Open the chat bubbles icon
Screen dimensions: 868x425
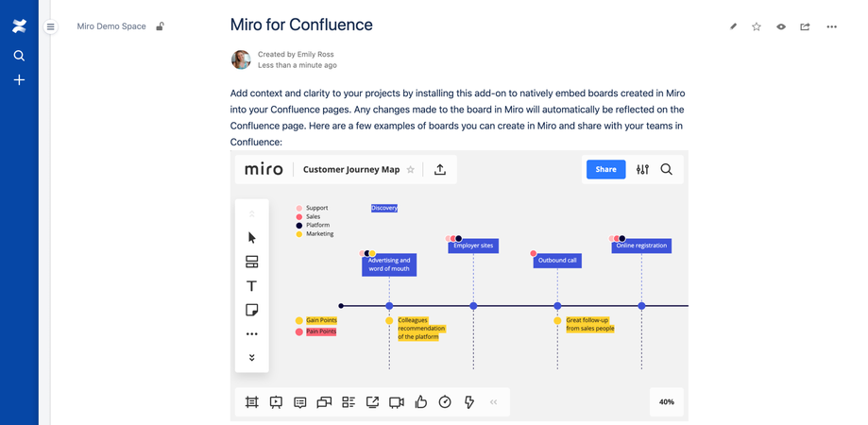coord(324,402)
